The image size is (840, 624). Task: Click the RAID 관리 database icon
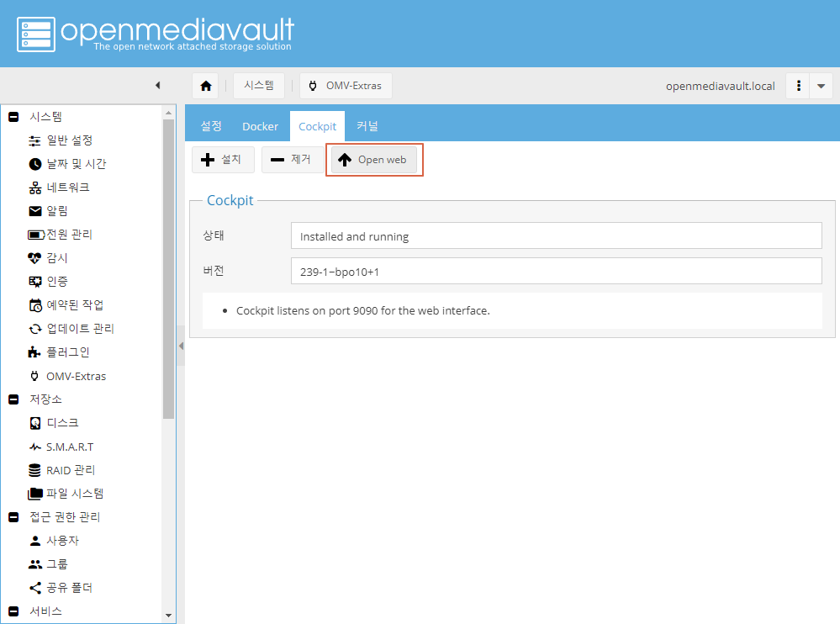[x=34, y=470]
